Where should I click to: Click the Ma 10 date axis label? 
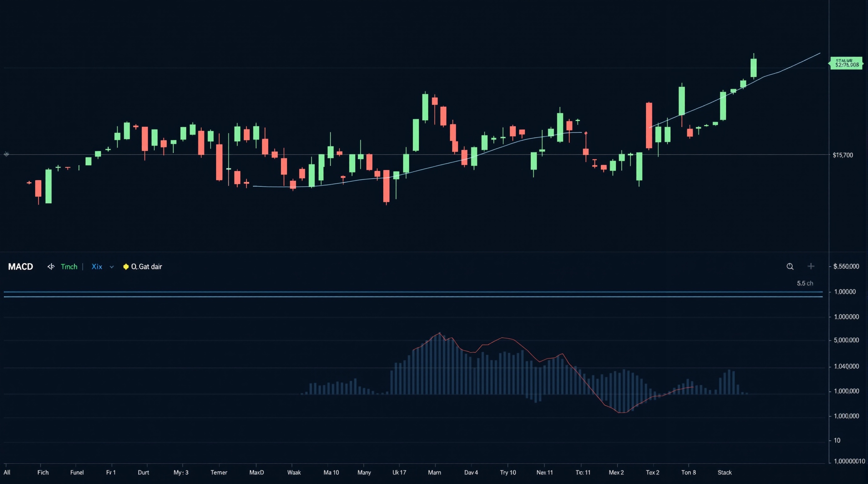pos(331,472)
